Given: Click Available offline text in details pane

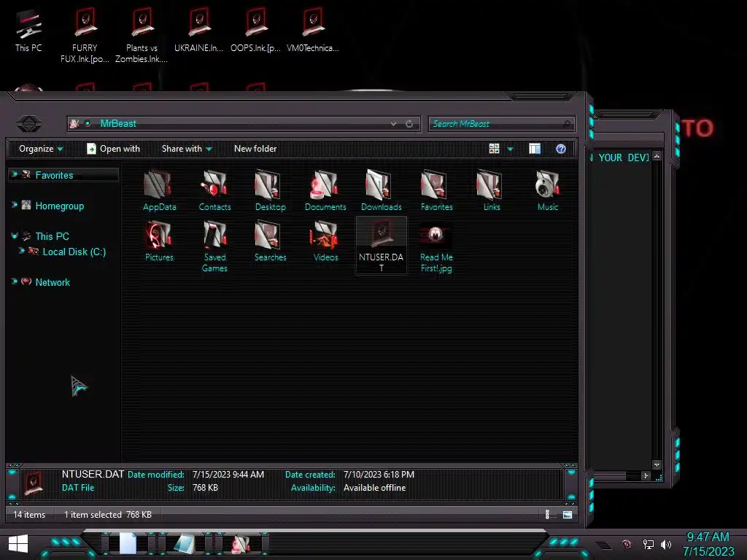Looking at the screenshot, I should pos(374,488).
